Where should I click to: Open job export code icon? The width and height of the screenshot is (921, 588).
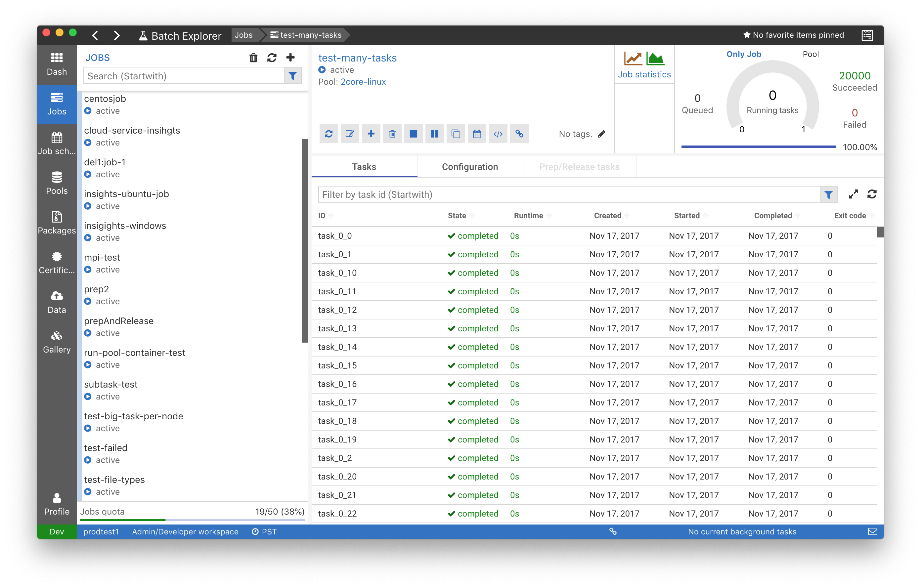click(x=498, y=134)
